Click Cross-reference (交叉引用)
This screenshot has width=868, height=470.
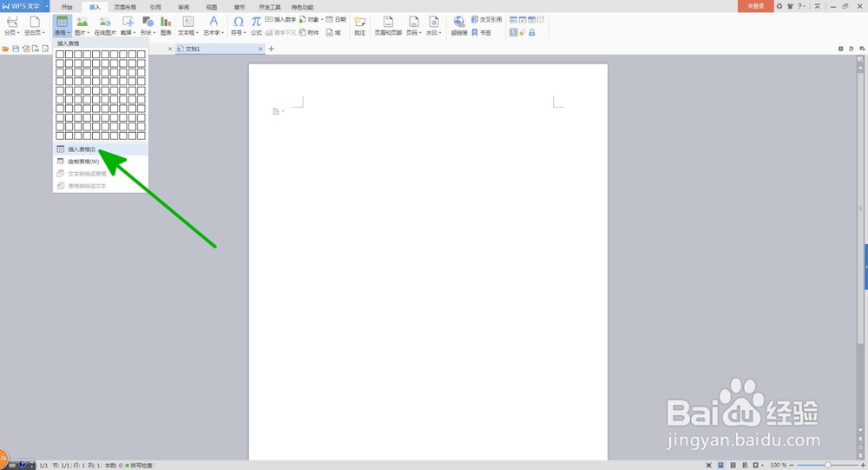pyautogui.click(x=487, y=19)
